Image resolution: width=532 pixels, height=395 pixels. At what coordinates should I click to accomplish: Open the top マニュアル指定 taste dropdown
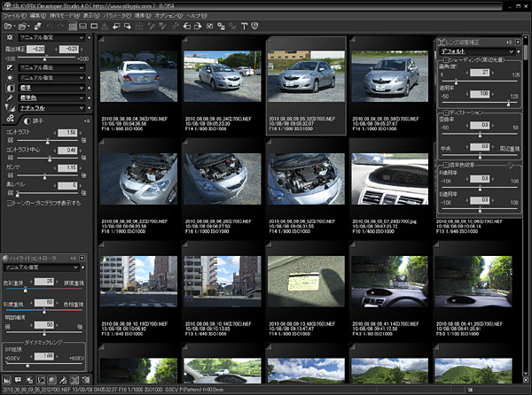click(x=51, y=37)
